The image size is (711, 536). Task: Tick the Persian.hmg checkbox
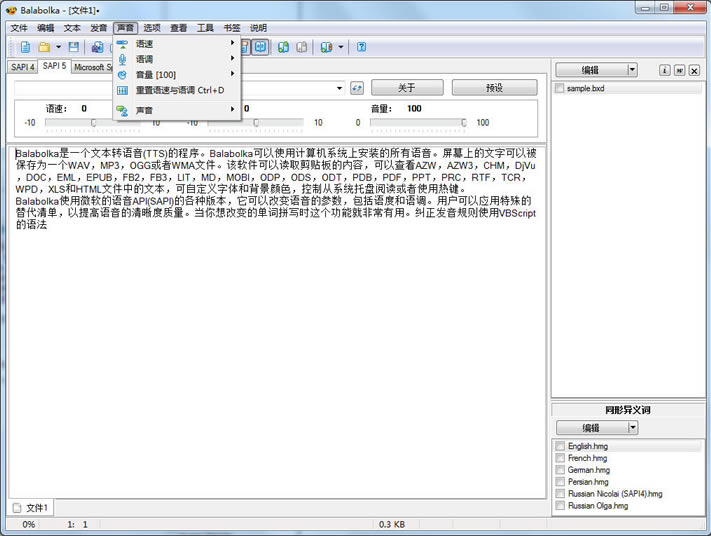click(560, 482)
